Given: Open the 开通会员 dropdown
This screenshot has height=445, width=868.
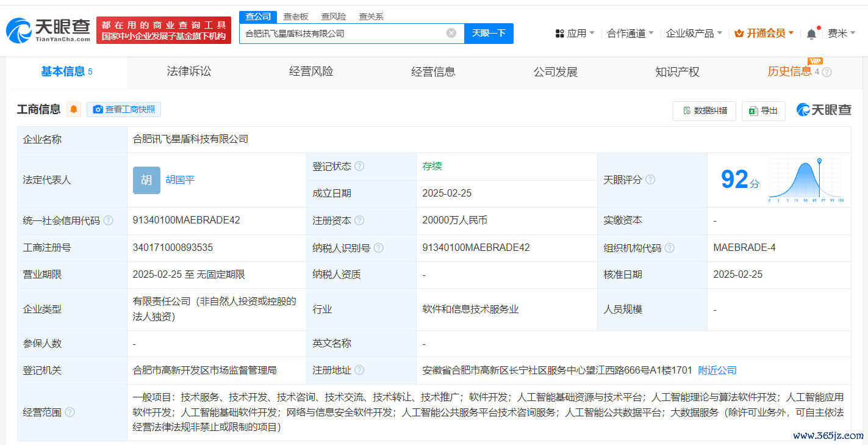Looking at the screenshot, I should point(764,34).
